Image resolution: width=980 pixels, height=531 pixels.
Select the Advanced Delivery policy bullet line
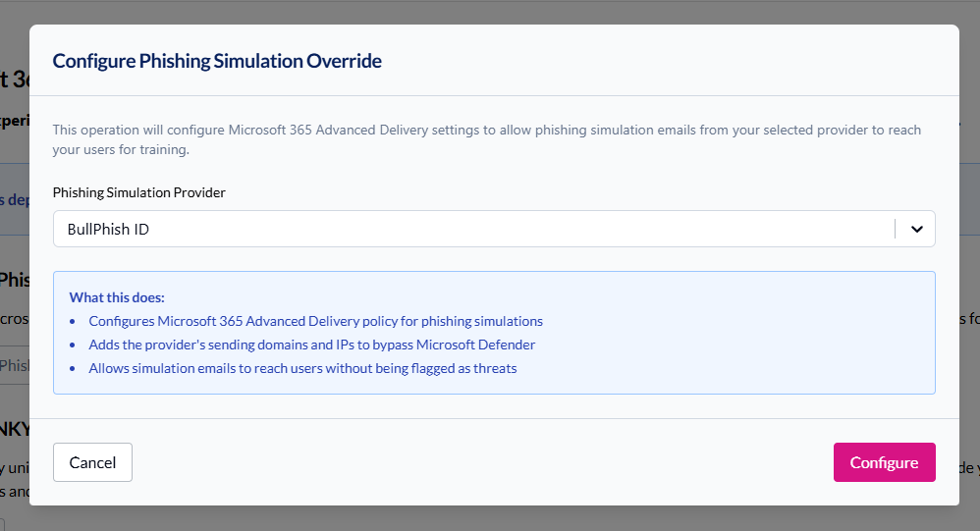click(315, 321)
